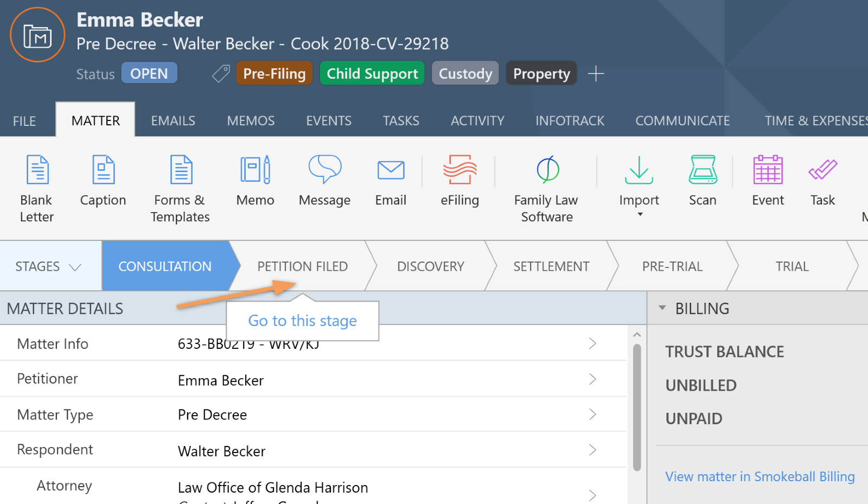868x504 pixels.
Task: Open the EMAILS tab
Action: tap(173, 120)
